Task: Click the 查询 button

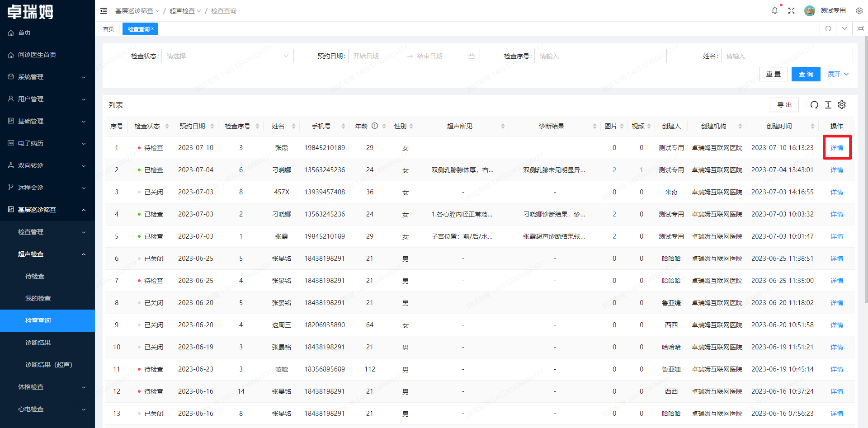Action: click(806, 74)
